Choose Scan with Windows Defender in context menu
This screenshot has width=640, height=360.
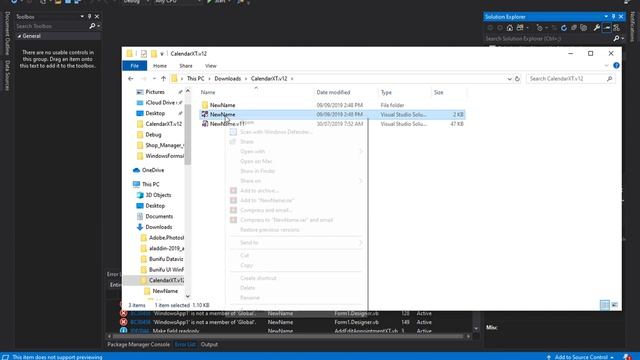(x=276, y=132)
